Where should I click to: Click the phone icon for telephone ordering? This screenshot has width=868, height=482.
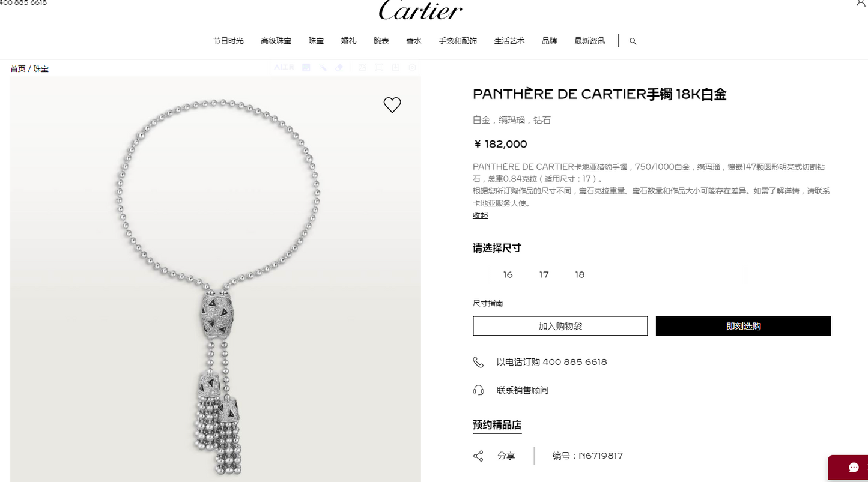tap(478, 362)
